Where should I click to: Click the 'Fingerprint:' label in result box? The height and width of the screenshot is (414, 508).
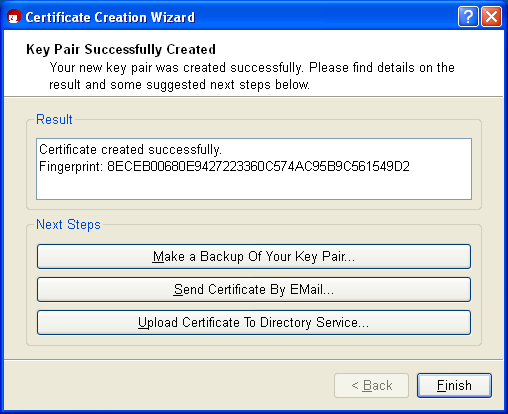point(71,166)
